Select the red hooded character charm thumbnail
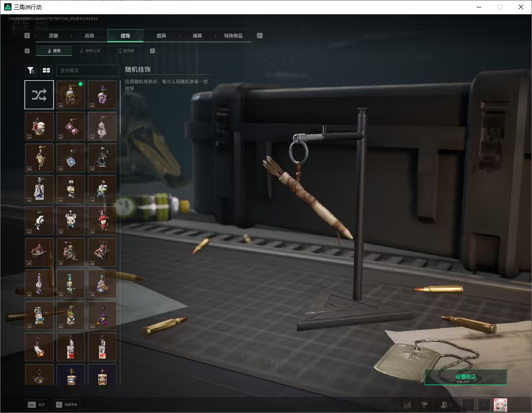The height and width of the screenshot is (413, 532). coord(102,221)
